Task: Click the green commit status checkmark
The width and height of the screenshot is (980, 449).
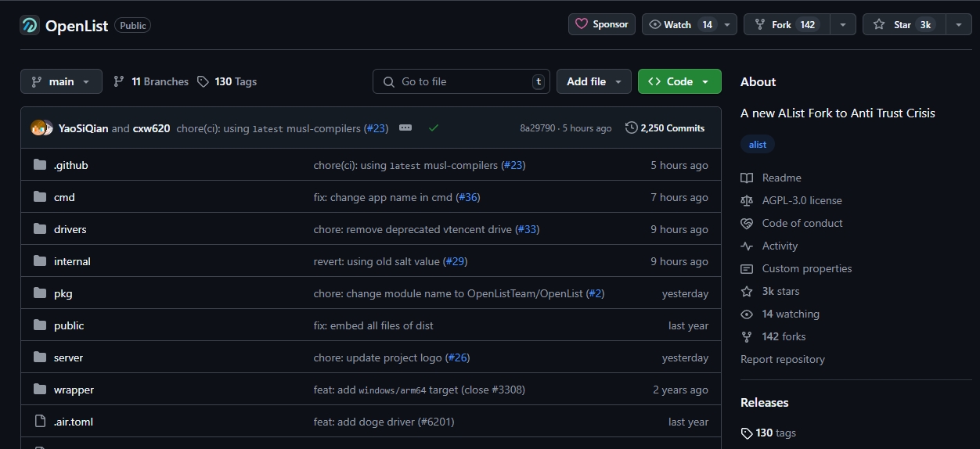Action: (434, 128)
